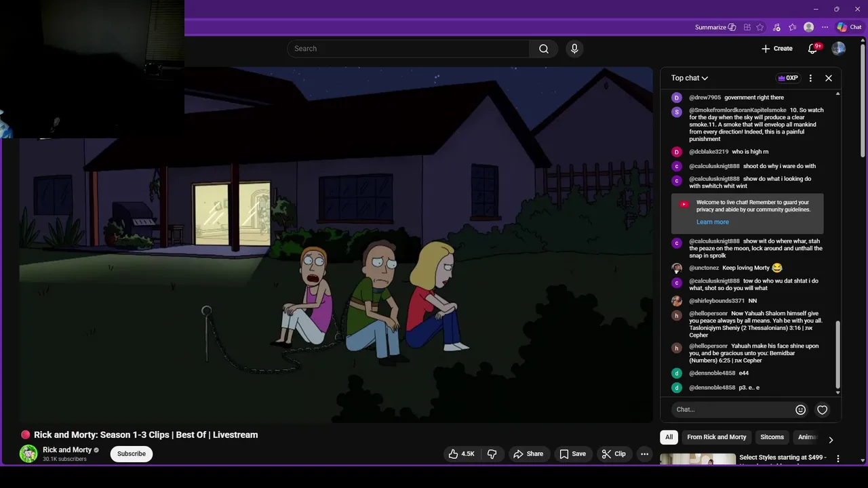Open options for Select Styles ad
Image resolution: width=868 pixels, height=488 pixels.
pyautogui.click(x=837, y=459)
